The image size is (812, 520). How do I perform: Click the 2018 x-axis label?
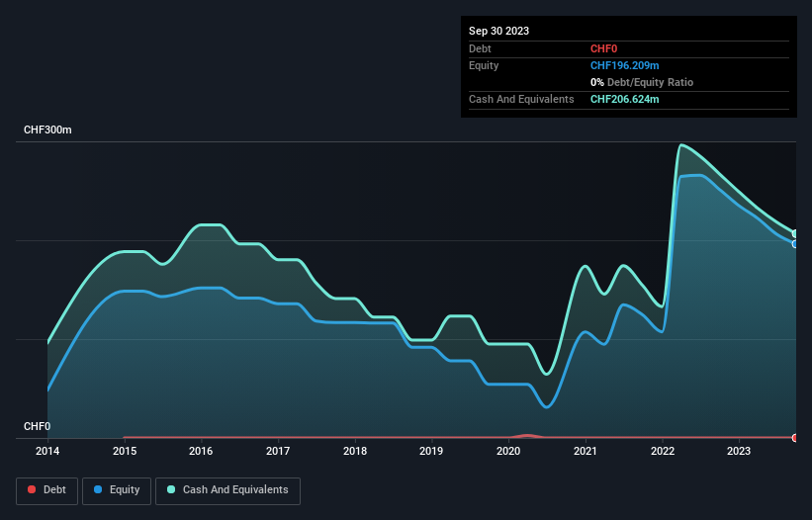[x=355, y=451]
